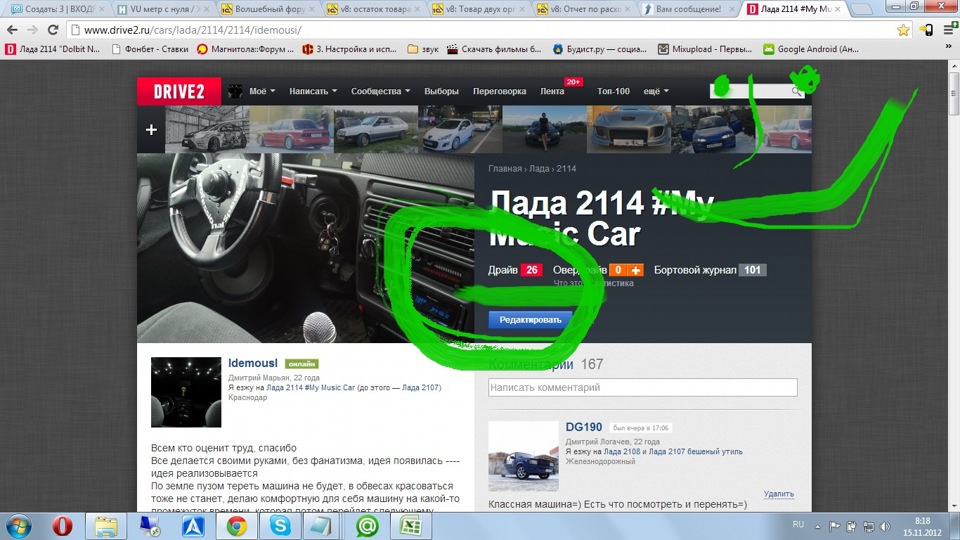Click the Написать комментарий field
Screen dimensions: 960x540
[x=643, y=388]
